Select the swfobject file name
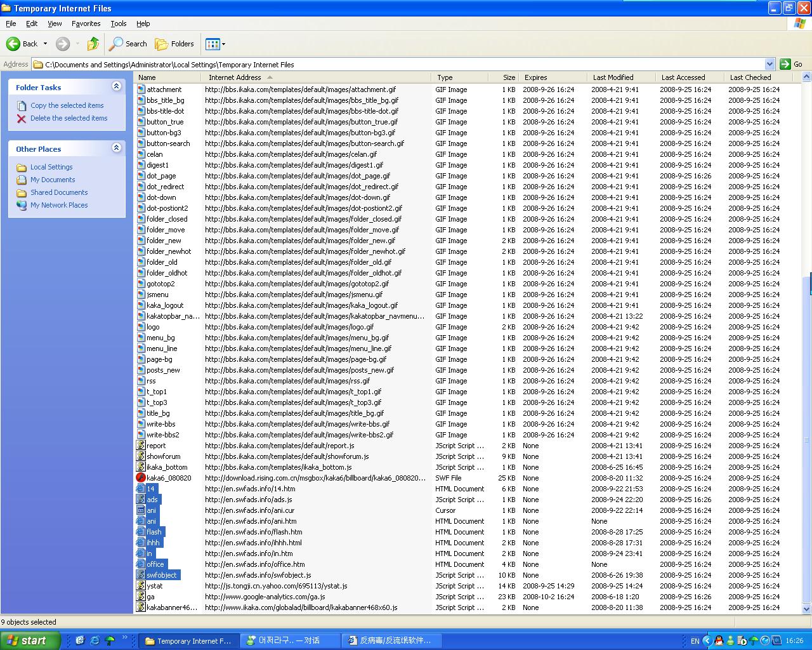 click(162, 575)
